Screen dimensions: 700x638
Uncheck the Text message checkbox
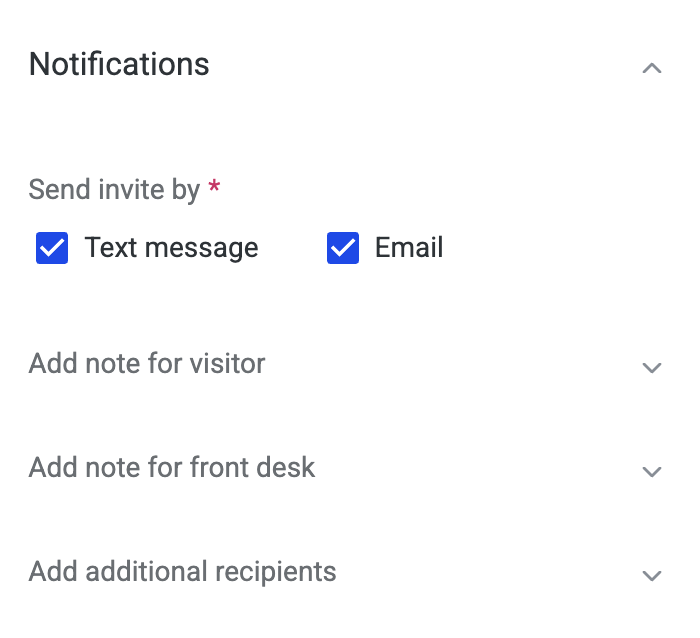(52, 248)
